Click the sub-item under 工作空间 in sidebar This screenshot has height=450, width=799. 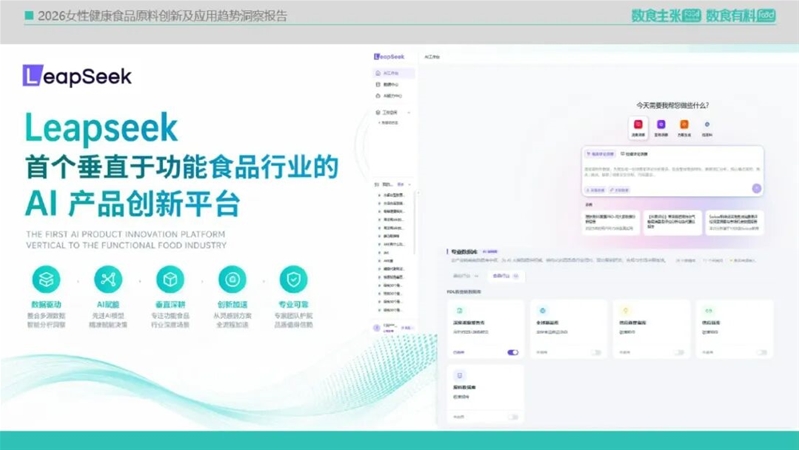[x=390, y=123]
